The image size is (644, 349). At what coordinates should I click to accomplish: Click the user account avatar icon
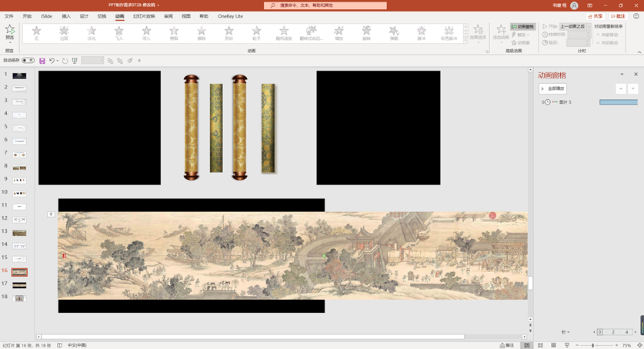pos(574,5)
